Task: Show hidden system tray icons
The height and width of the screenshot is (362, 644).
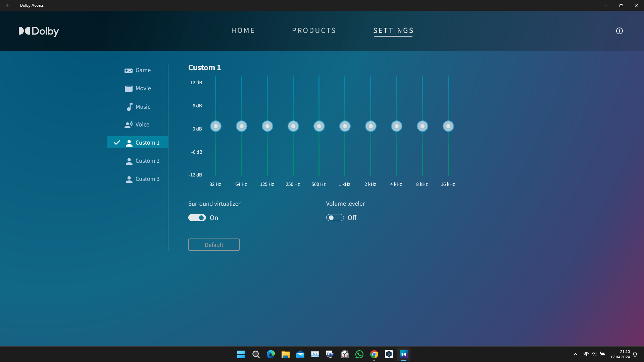Action: (x=575, y=354)
